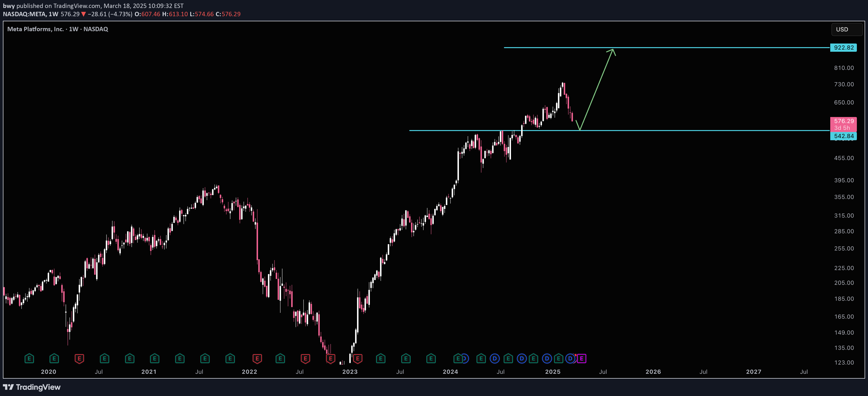Screen dimensions: 868x396
Task: Open the April 2021 green earnings marker
Action: (x=180, y=359)
